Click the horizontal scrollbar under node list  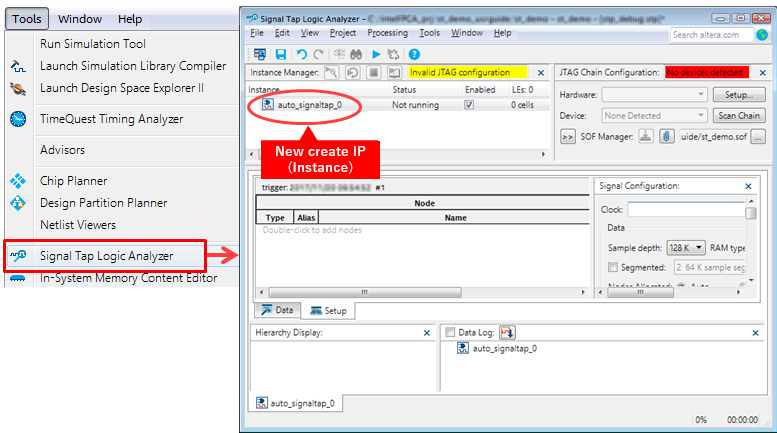pos(420,292)
